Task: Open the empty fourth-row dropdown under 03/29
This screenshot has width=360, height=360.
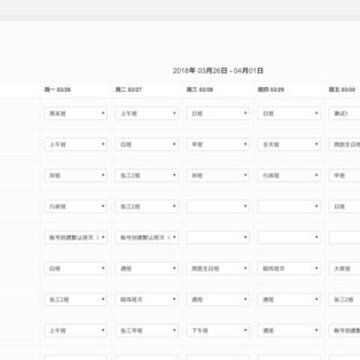Action: click(289, 206)
